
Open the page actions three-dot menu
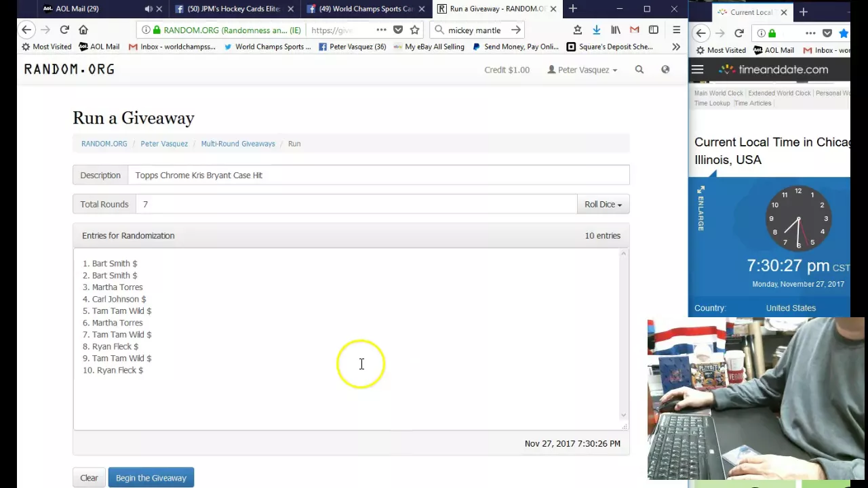[x=381, y=30]
